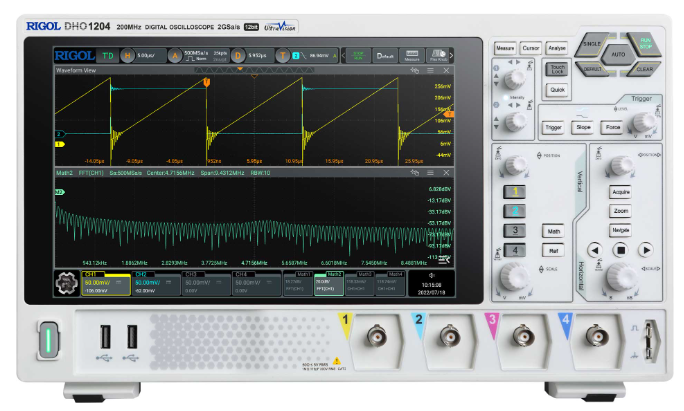The width and height of the screenshot is (684, 411).
Task: Expand toolbar with the right chevron arrow
Action: [x=451, y=56]
